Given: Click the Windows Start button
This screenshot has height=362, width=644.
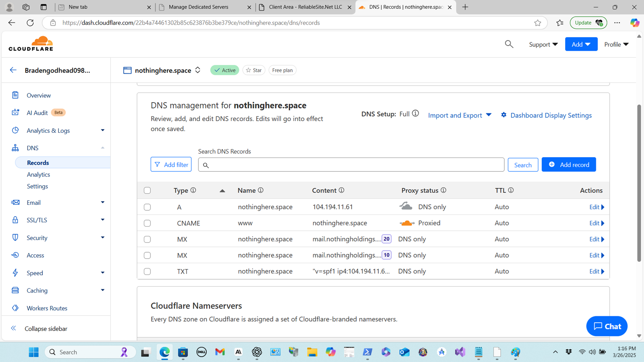Looking at the screenshot, I should (x=34, y=352).
